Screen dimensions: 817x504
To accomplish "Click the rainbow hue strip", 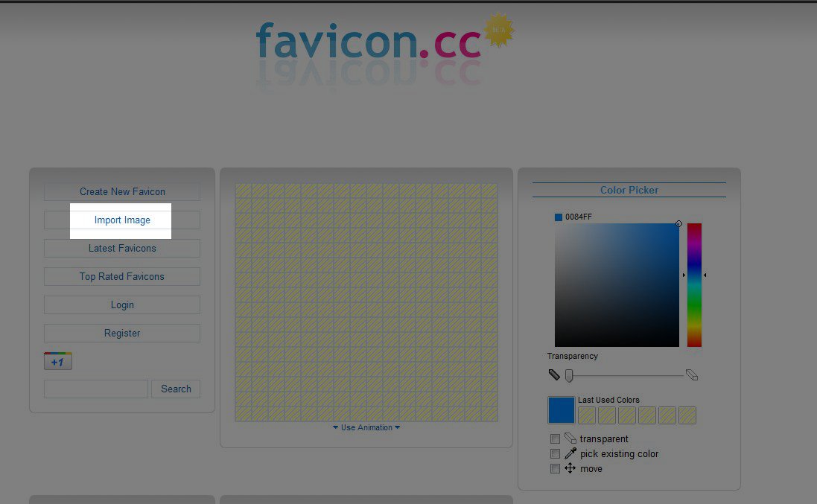I will tap(694, 284).
